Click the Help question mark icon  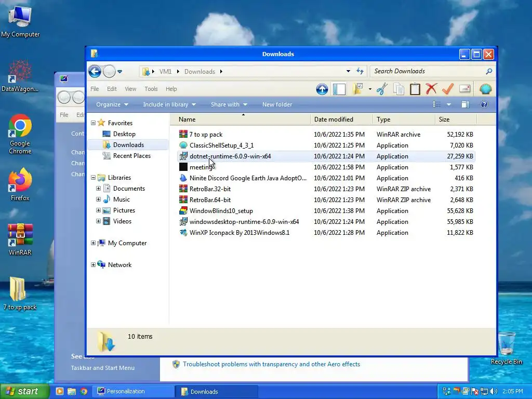(x=484, y=104)
